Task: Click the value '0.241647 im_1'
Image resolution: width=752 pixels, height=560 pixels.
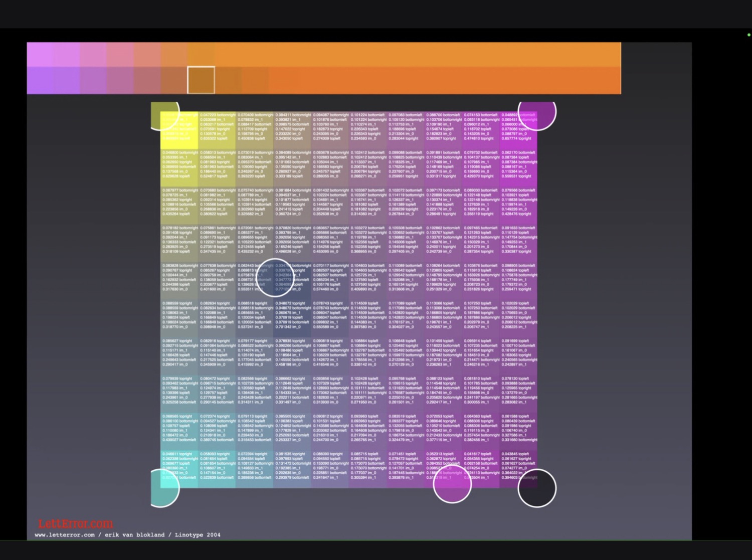Action: (326, 477)
